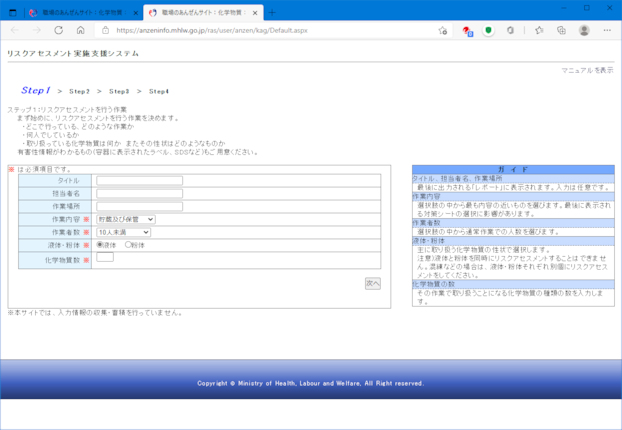Click the Step2 breadcrumb label
The width and height of the screenshot is (622, 430).
click(x=79, y=92)
